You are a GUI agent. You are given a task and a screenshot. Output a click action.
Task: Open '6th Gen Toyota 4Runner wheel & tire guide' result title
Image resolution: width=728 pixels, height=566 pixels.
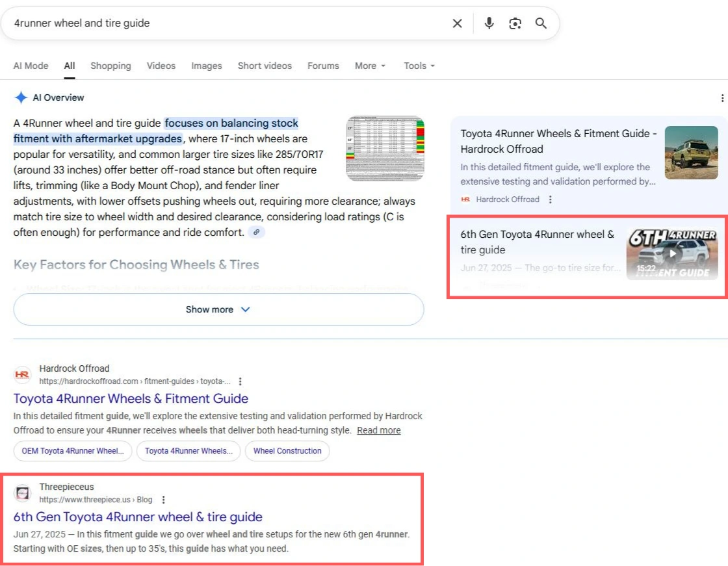138,517
